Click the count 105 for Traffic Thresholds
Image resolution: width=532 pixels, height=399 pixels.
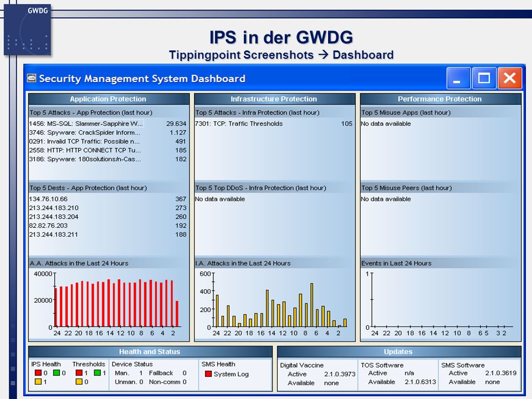pos(347,124)
